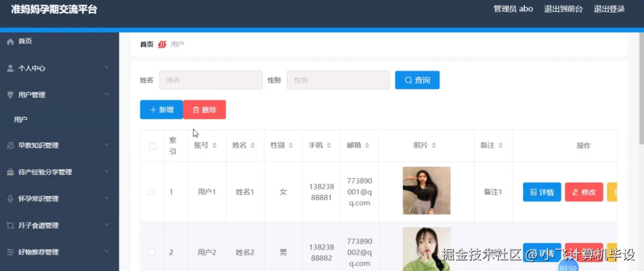
Task: Sort by 姓名 column arrows
Action: [252, 146]
